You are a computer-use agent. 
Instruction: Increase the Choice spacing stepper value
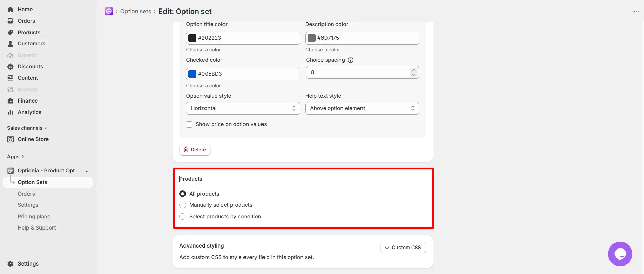click(x=413, y=70)
